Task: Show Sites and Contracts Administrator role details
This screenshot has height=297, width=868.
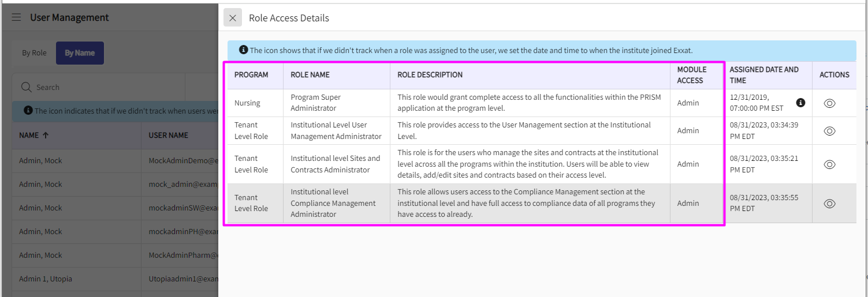Action: click(x=829, y=164)
